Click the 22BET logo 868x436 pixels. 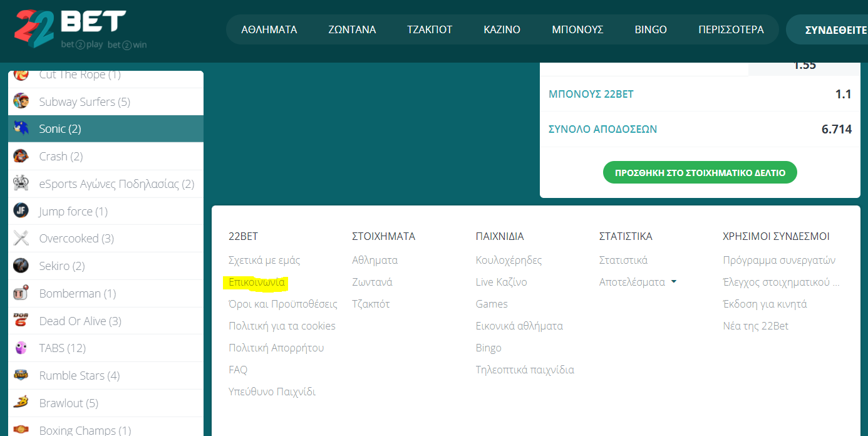point(80,29)
